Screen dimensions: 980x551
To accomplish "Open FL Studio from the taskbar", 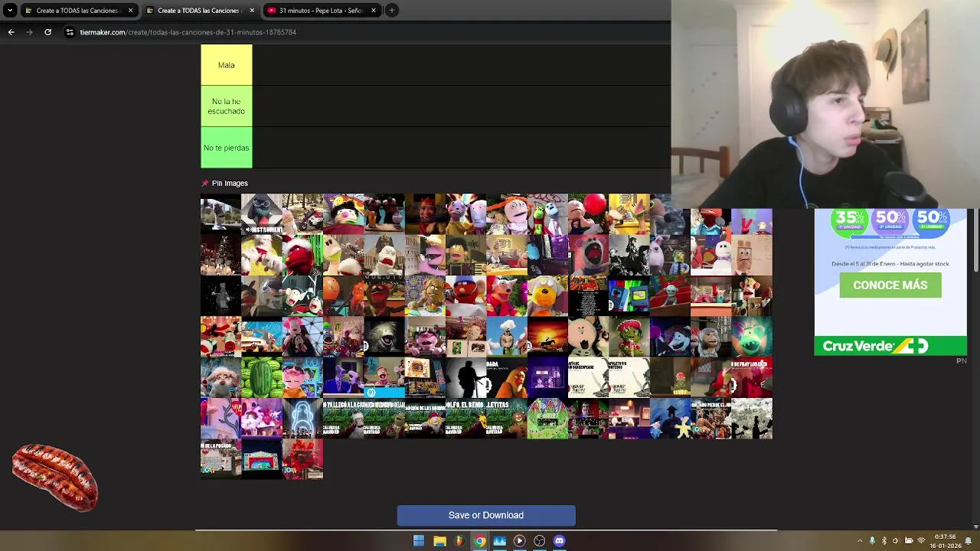I will (459, 541).
